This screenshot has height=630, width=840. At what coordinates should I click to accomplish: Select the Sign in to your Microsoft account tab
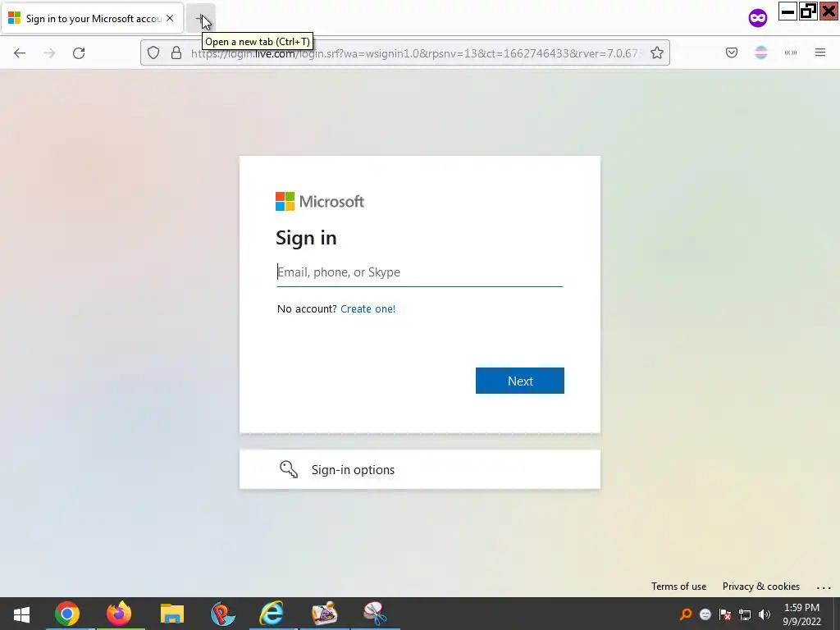tap(92, 19)
